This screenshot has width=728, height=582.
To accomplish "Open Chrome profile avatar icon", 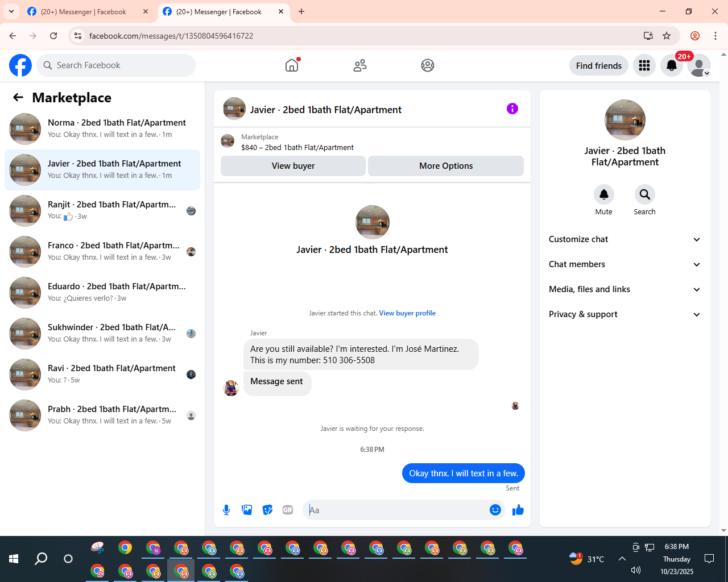I will (695, 36).
